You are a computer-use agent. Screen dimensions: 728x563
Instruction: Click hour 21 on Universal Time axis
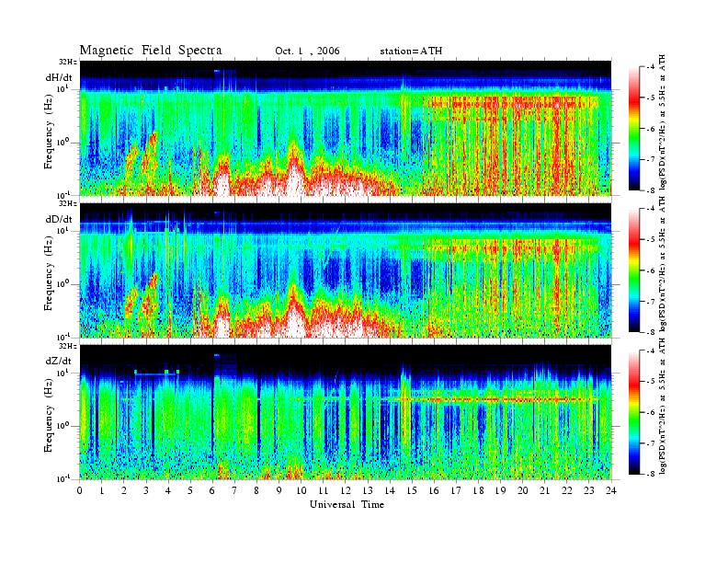pyautogui.click(x=544, y=490)
